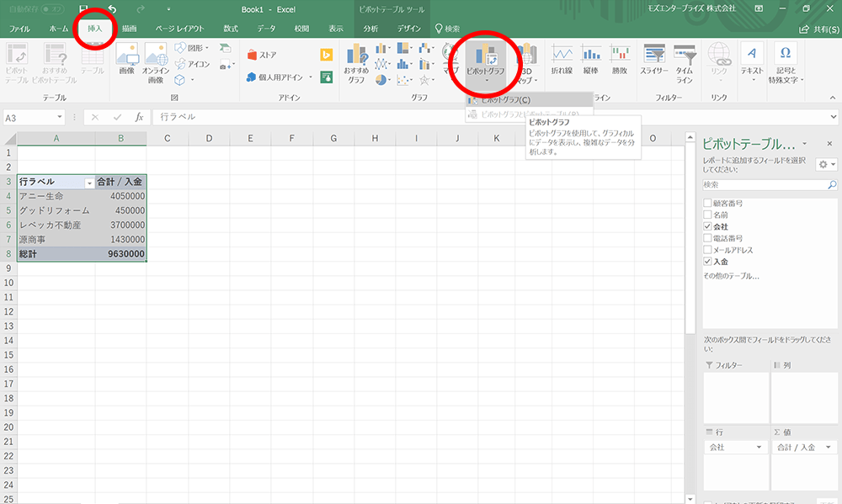
Task: Add a Slicer (スライサー) filter
Action: pos(654,60)
